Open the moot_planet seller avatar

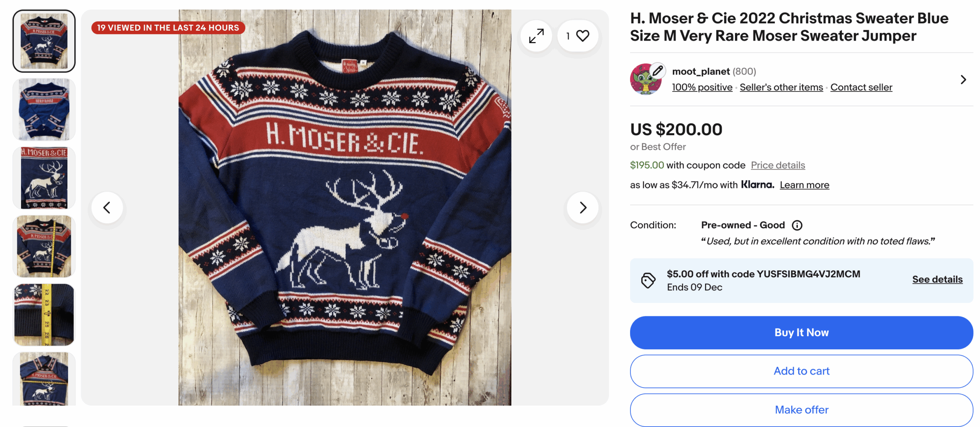tap(646, 79)
